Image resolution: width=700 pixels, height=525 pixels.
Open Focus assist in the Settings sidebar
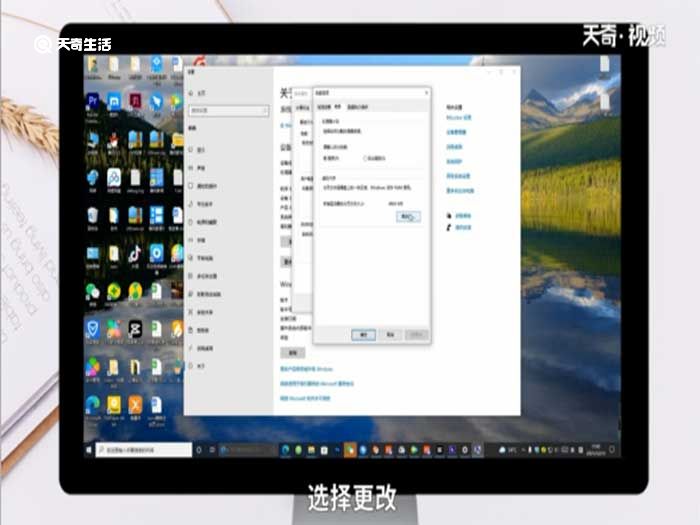[x=201, y=204]
